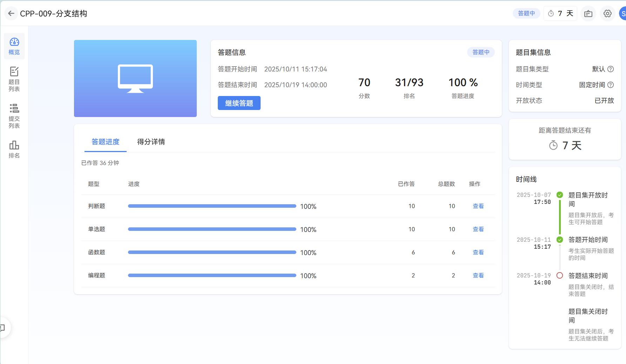This screenshot has height=364, width=626.
Task: Click the 已开放 status value
Action: point(604,101)
